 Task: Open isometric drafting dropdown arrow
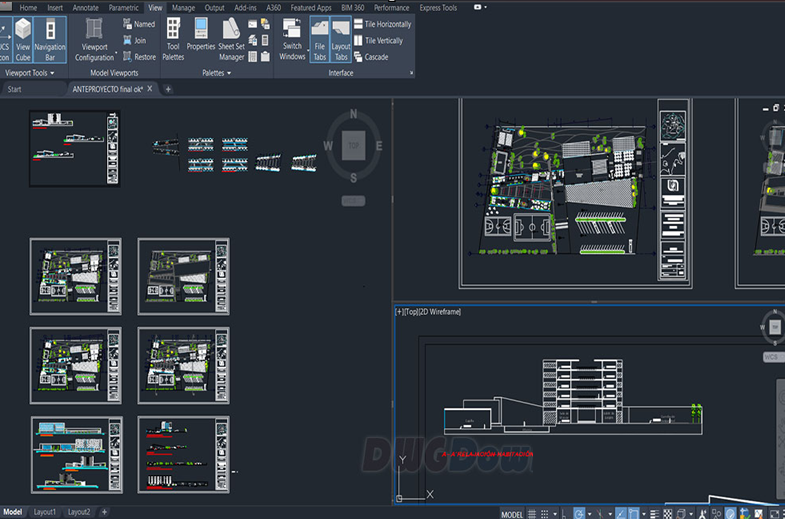tap(610, 514)
